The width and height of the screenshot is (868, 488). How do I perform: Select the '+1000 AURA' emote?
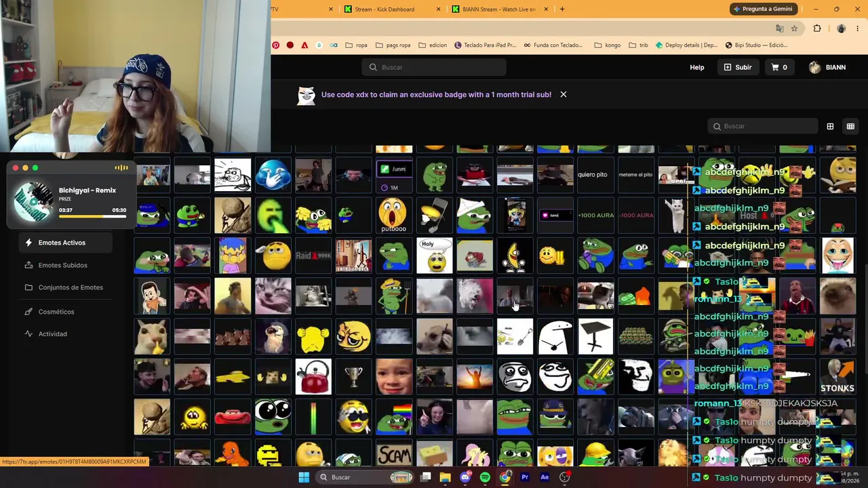pyautogui.click(x=596, y=215)
